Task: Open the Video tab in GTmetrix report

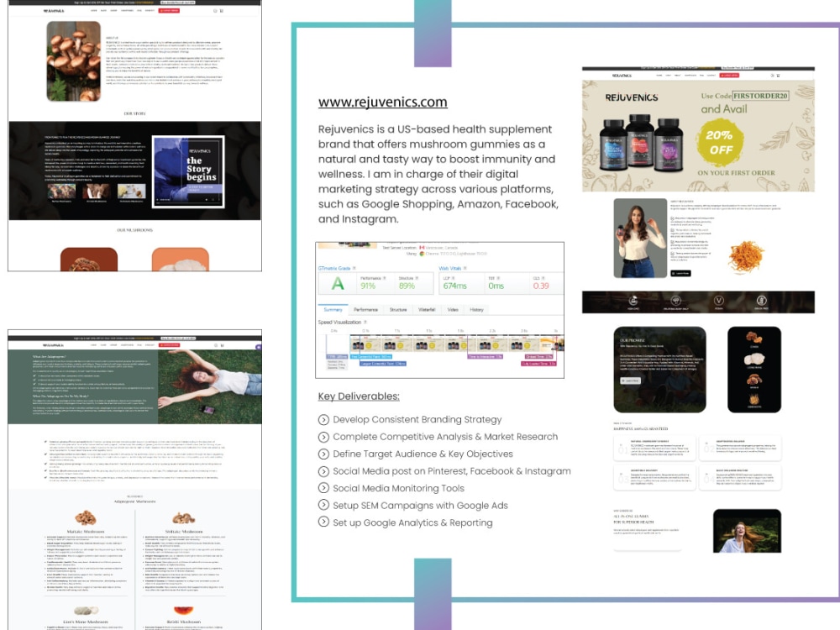Action: 453,310
